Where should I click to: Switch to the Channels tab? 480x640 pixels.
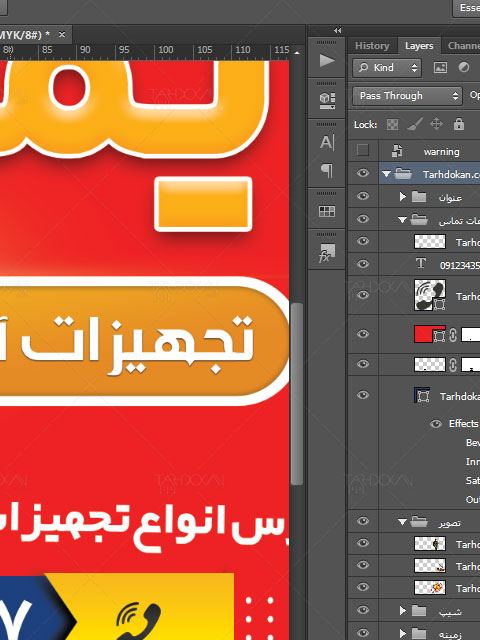point(464,46)
